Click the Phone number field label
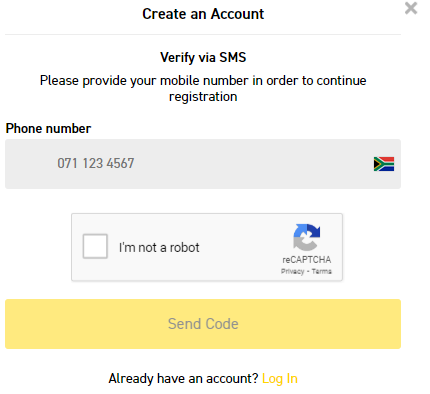 pyautogui.click(x=48, y=128)
